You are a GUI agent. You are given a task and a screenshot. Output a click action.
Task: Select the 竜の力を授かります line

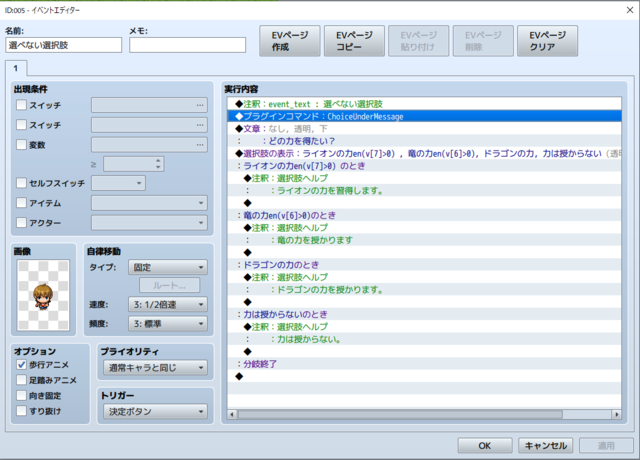[424, 240]
